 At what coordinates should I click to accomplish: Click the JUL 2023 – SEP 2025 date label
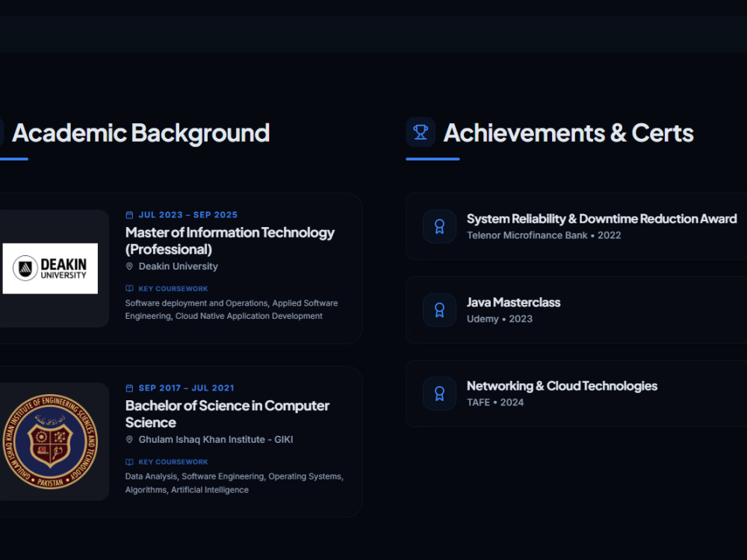pyautogui.click(x=188, y=215)
